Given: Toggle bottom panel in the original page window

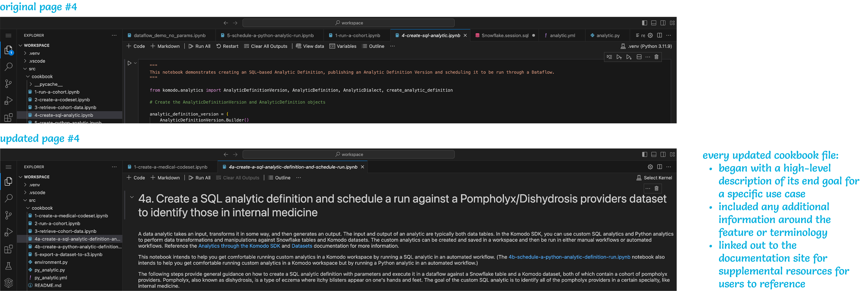Looking at the screenshot, I should [x=654, y=23].
